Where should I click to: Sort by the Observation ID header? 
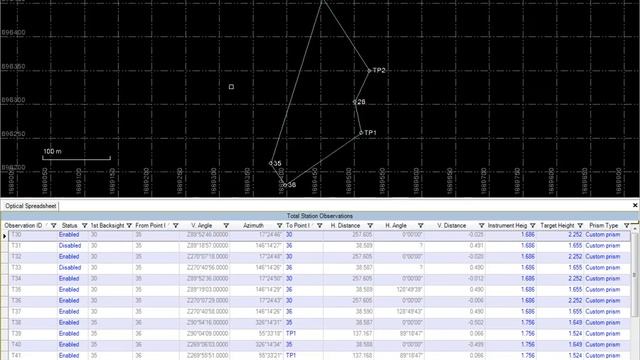(23, 226)
